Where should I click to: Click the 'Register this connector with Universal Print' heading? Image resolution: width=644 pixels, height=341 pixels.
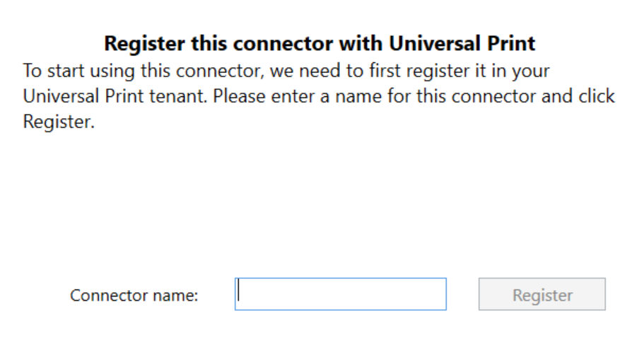tap(320, 44)
